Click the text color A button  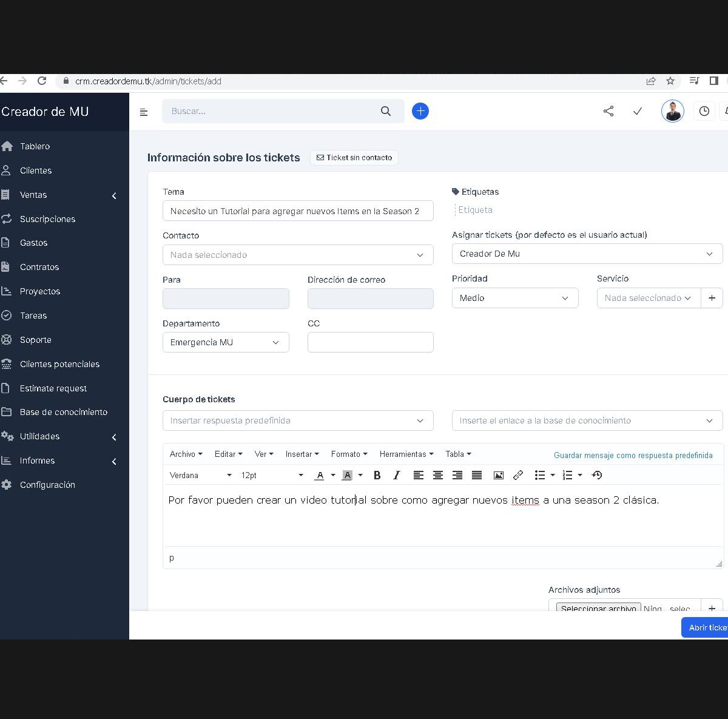320,475
